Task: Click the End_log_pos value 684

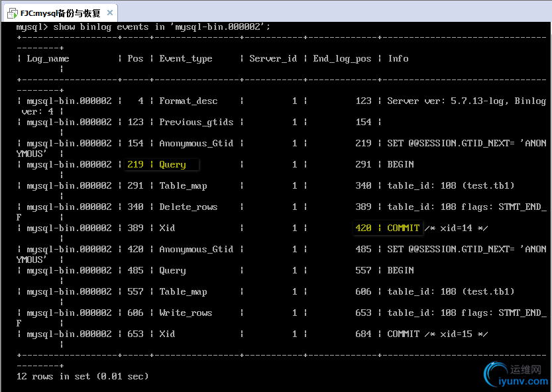Action: tap(363, 334)
